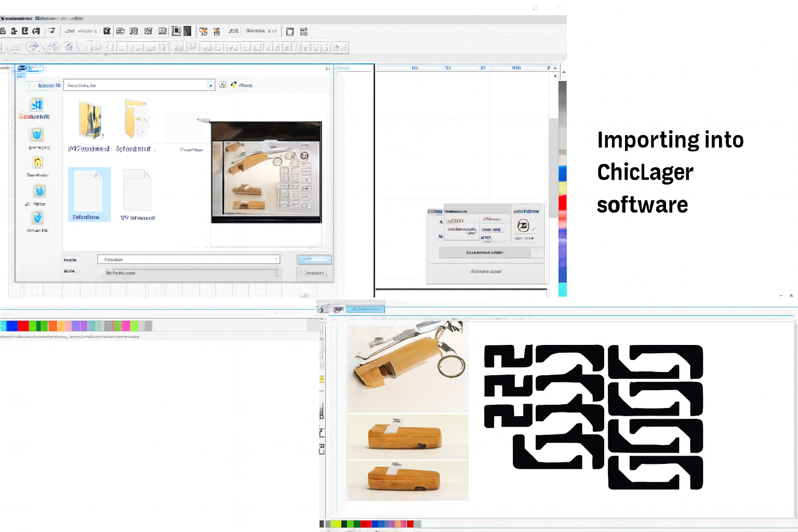The height and width of the screenshot is (532, 798).
Task: Click the back-arrow icon in the top toolbar
Action: (36, 31)
